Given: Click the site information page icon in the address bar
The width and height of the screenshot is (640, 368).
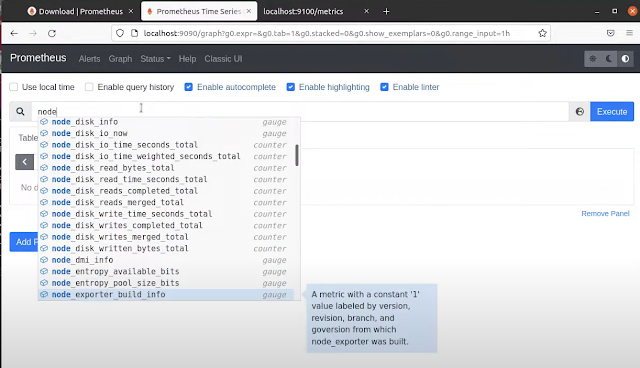Looking at the screenshot, I should [x=134, y=33].
